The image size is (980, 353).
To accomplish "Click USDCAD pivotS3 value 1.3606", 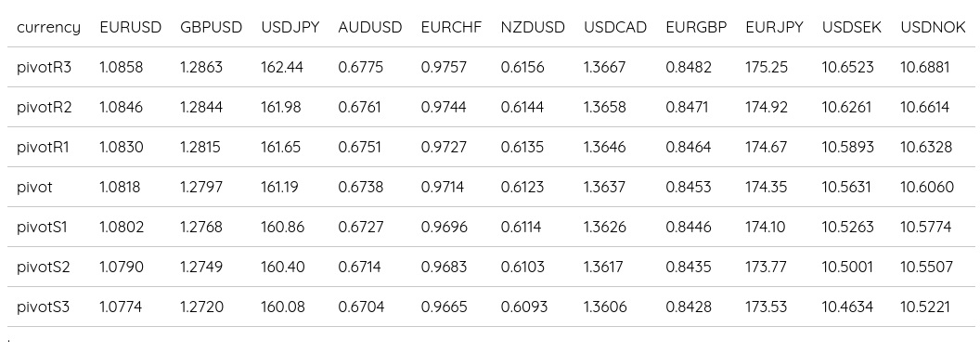I will click(x=604, y=307).
